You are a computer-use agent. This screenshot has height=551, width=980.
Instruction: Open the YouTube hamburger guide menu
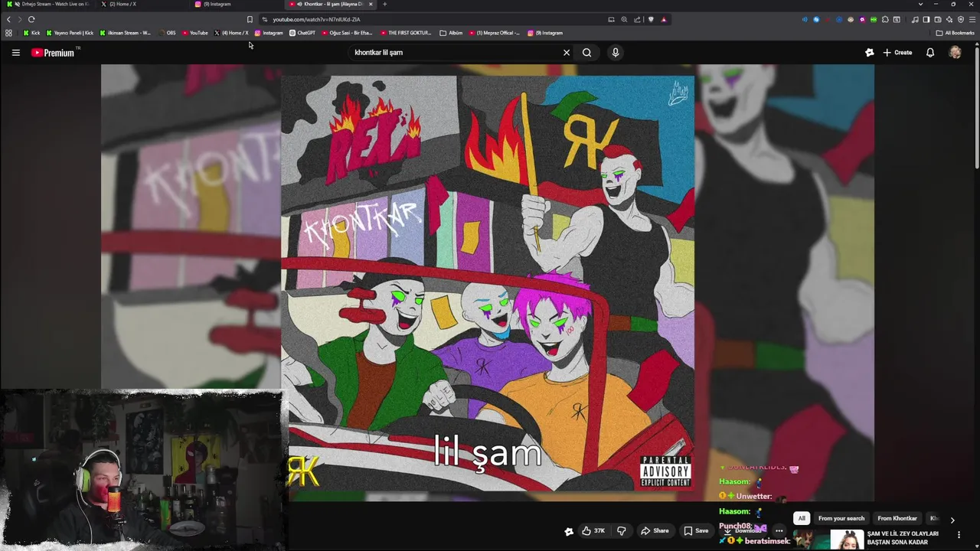pyautogui.click(x=15, y=53)
